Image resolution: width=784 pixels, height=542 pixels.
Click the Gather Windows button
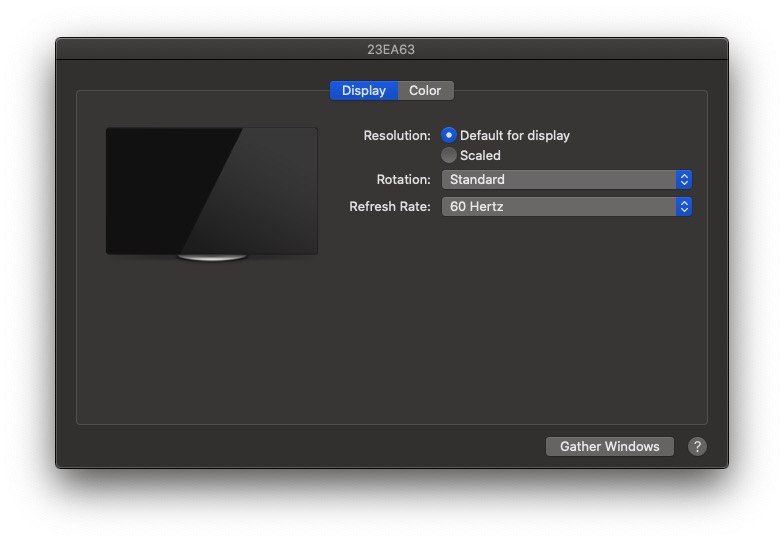[610, 446]
